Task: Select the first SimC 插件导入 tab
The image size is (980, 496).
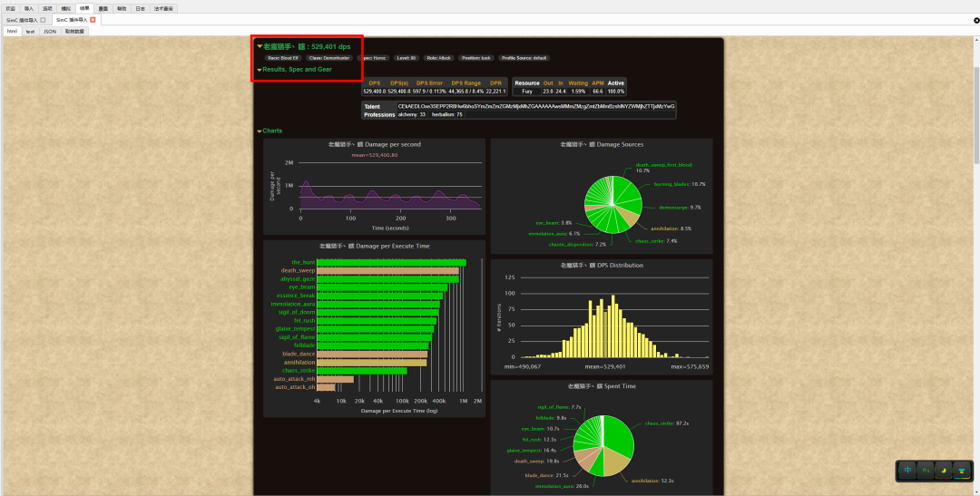Action: 22,19
